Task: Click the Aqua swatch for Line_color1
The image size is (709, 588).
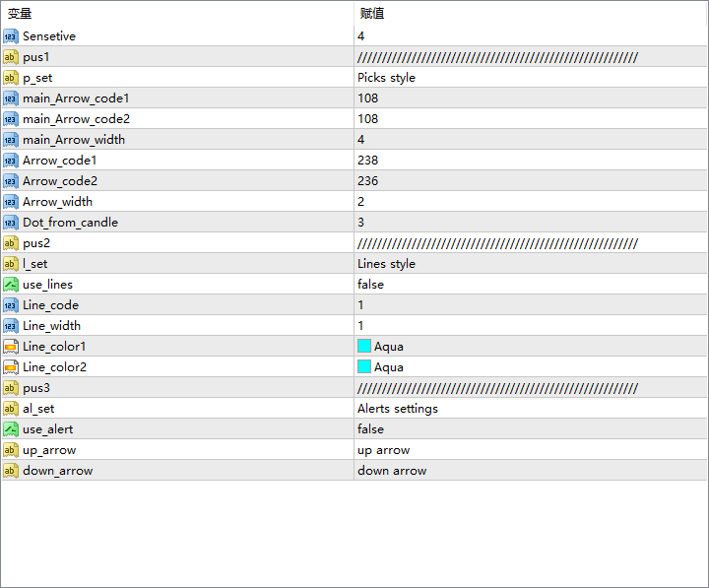Action: 364,347
